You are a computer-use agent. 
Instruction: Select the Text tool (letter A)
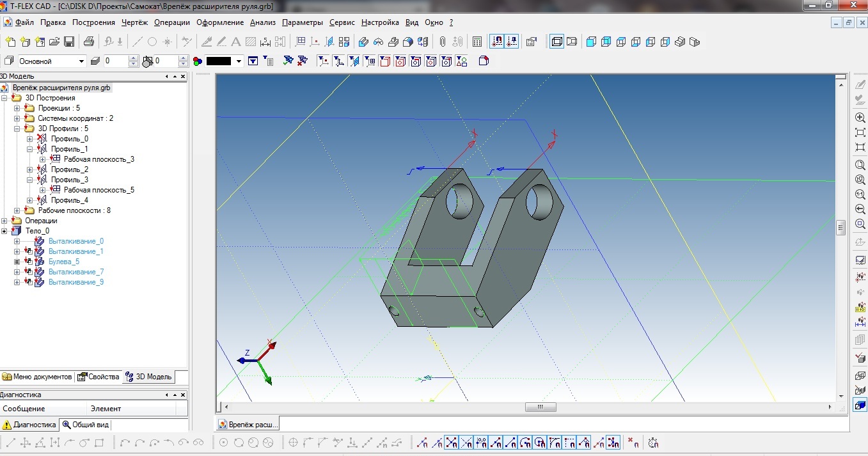coord(235,42)
